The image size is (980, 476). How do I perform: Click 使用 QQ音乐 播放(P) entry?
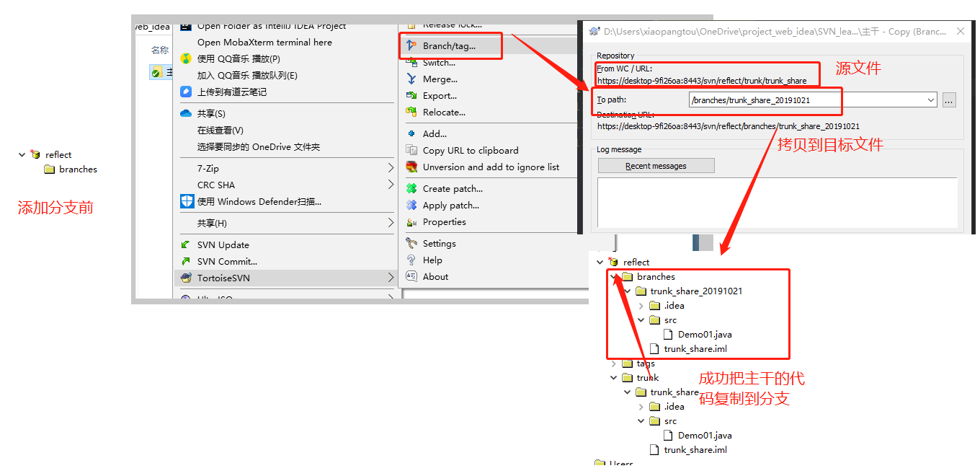coord(239,59)
